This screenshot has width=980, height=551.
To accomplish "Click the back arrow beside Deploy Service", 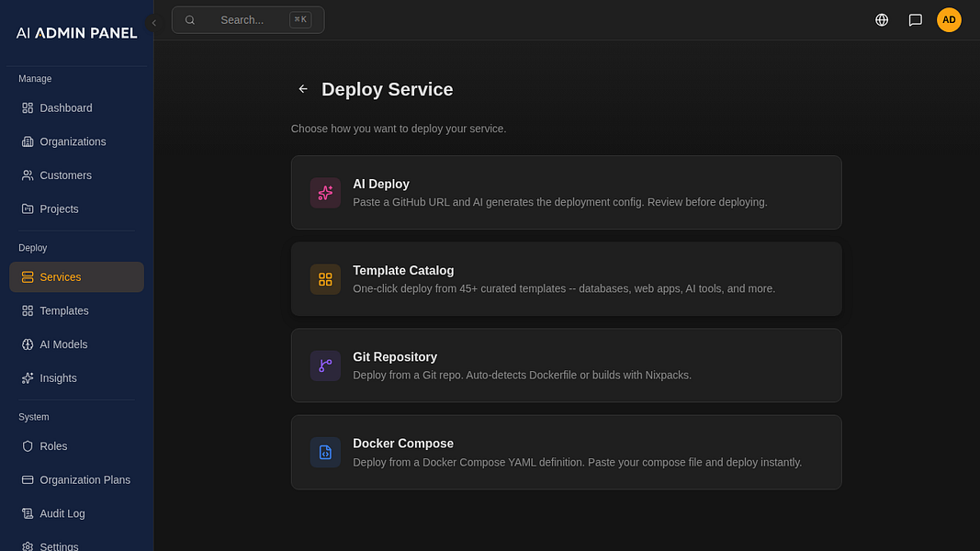I will (303, 89).
